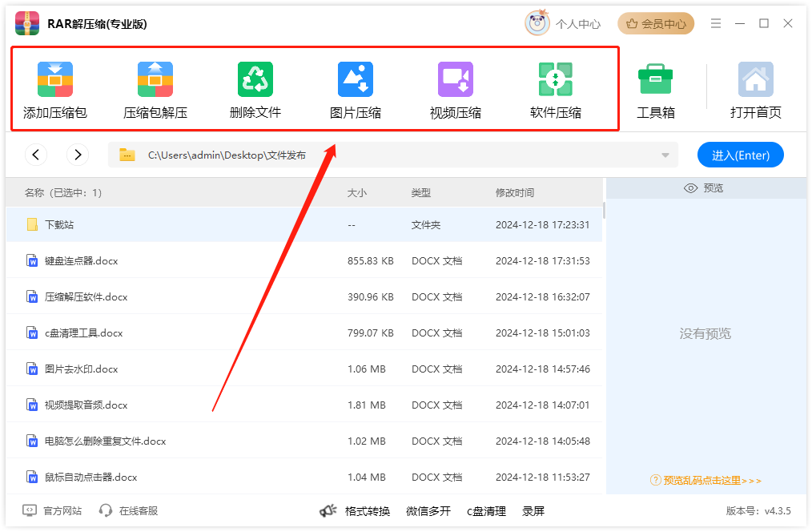Open the 工具箱 toolbox

pyautogui.click(x=655, y=80)
